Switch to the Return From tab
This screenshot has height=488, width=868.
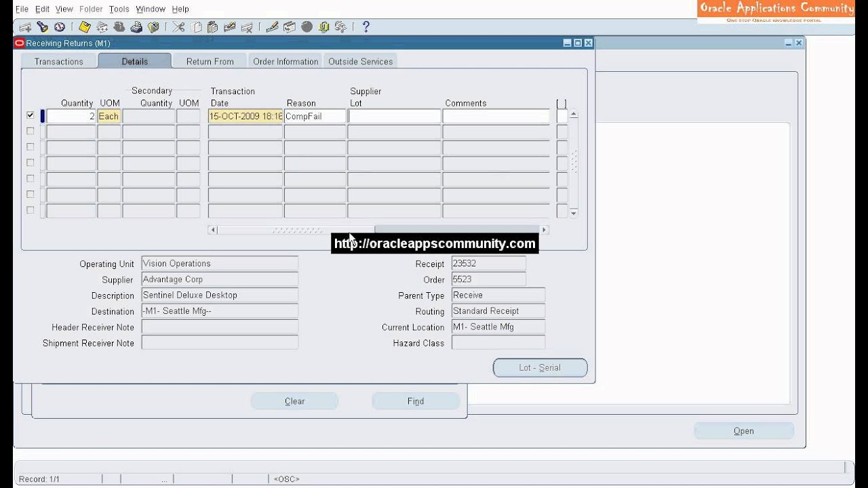210,61
